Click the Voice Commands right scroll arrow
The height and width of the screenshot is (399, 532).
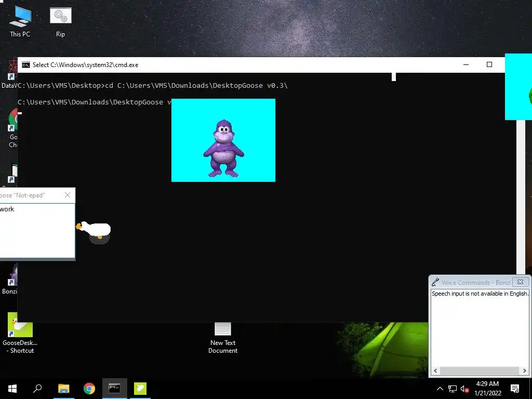click(x=524, y=370)
